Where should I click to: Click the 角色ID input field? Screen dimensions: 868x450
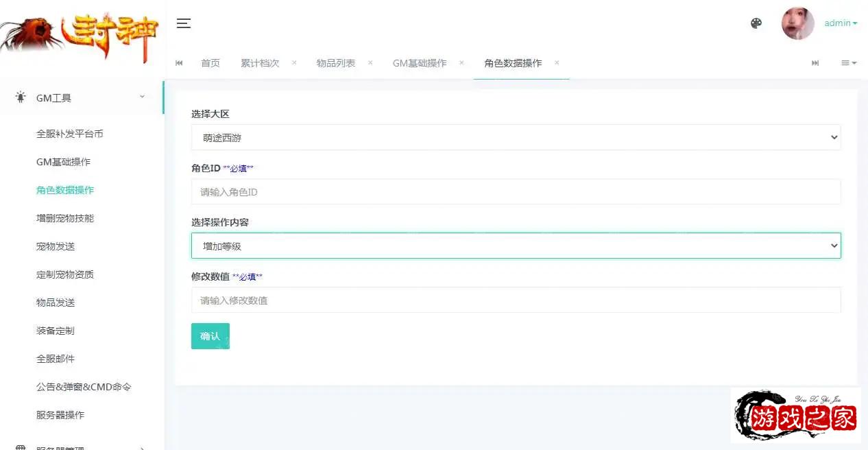[x=516, y=192]
